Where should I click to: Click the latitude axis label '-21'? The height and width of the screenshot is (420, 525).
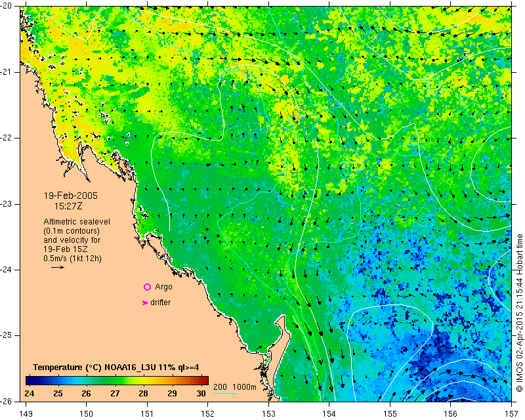click(x=7, y=72)
